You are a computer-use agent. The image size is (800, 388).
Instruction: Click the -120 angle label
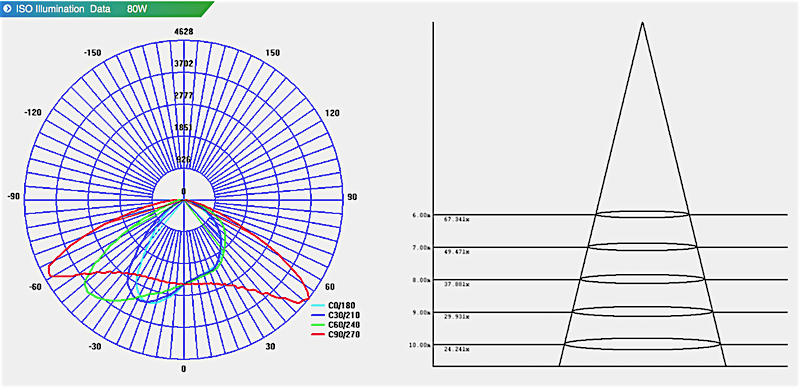32,113
